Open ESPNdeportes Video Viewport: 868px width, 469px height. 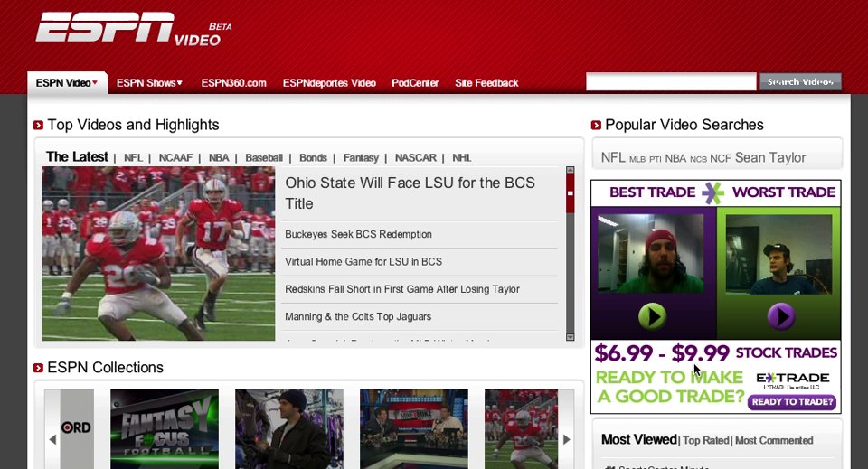tap(329, 83)
